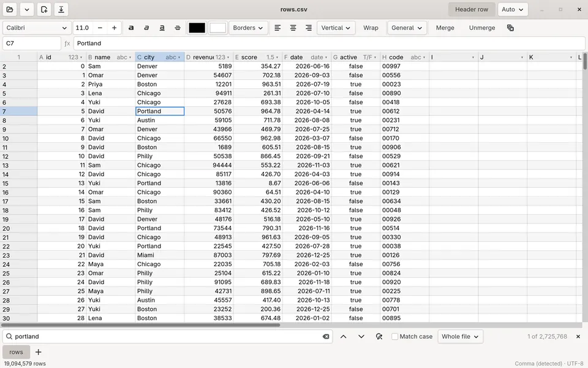Image resolution: width=588 pixels, height=368 pixels.
Task: Align text right
Action: [309, 28]
